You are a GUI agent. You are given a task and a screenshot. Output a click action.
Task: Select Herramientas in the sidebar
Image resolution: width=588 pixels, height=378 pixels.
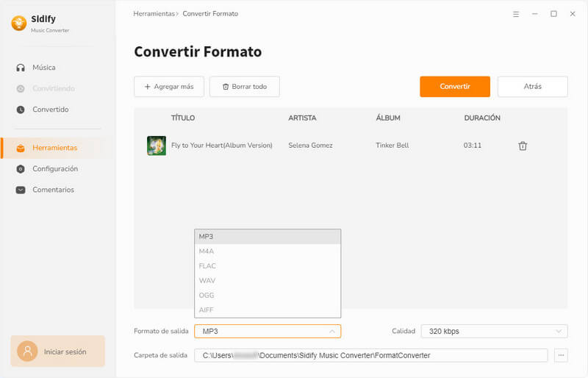click(54, 148)
